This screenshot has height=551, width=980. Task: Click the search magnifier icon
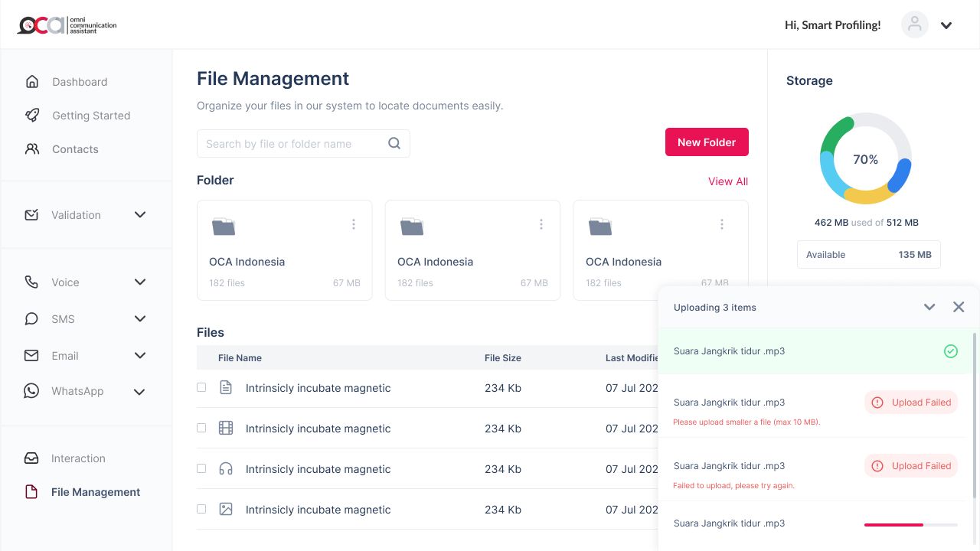[x=394, y=144]
